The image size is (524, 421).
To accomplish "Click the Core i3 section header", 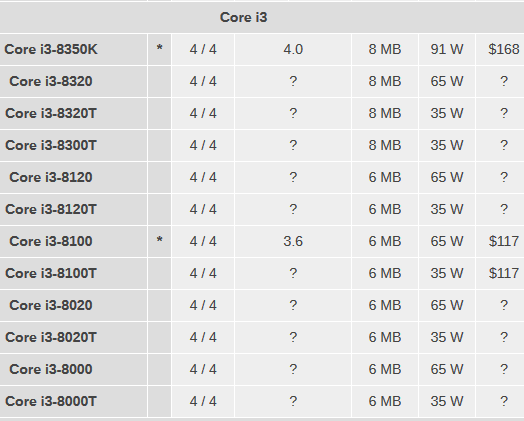I will pos(243,17).
